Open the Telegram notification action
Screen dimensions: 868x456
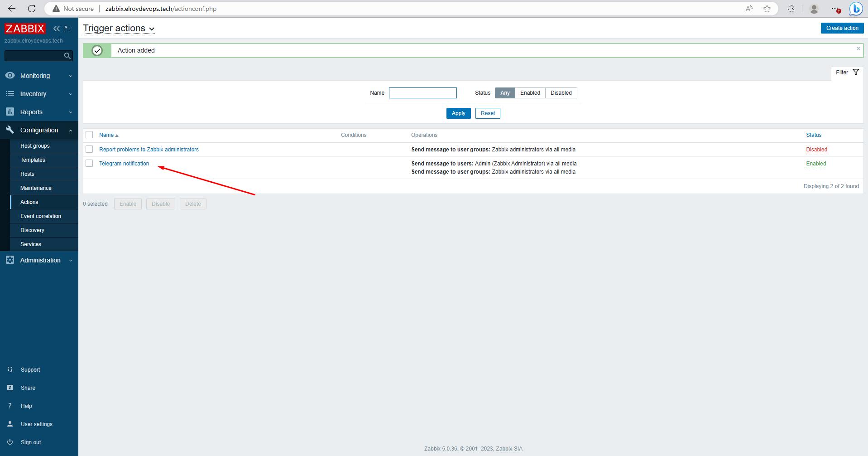click(124, 164)
